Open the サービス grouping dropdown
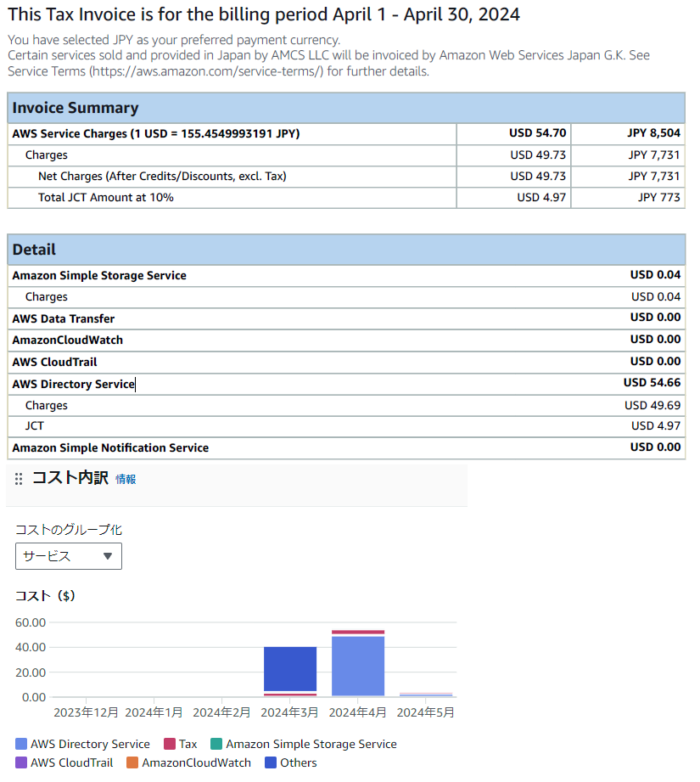Screen dimensions: 700x782 (x=68, y=556)
